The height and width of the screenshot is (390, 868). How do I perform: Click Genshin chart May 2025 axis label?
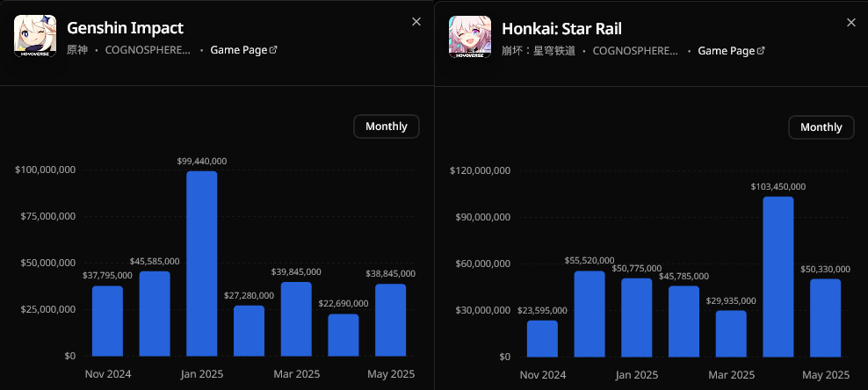coord(391,374)
